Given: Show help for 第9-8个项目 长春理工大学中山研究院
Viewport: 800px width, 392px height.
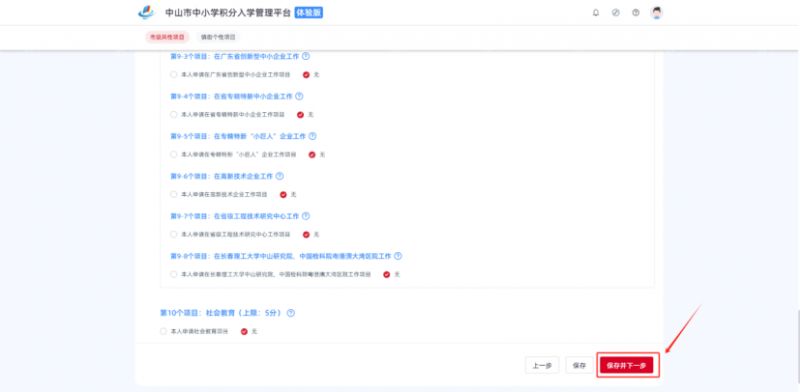Looking at the screenshot, I should [x=398, y=256].
